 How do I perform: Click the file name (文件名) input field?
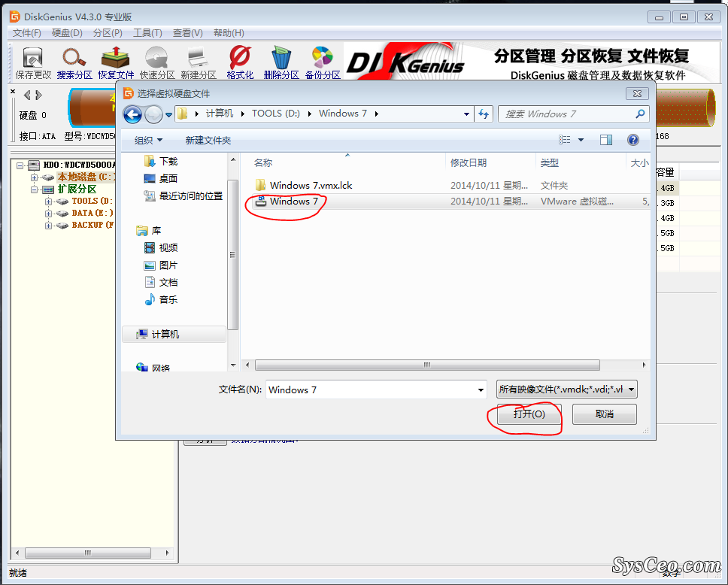click(376, 389)
